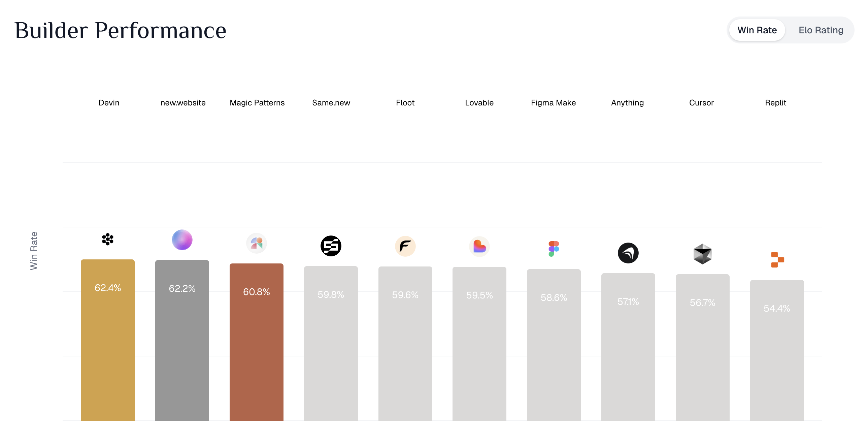Viewport: 868px width, 442px height.
Task: Click the rust Magic Patterns 60.8% bar
Action: point(257,342)
